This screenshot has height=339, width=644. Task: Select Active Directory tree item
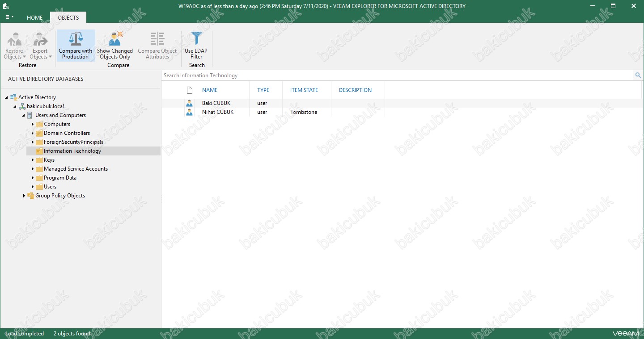coord(37,97)
